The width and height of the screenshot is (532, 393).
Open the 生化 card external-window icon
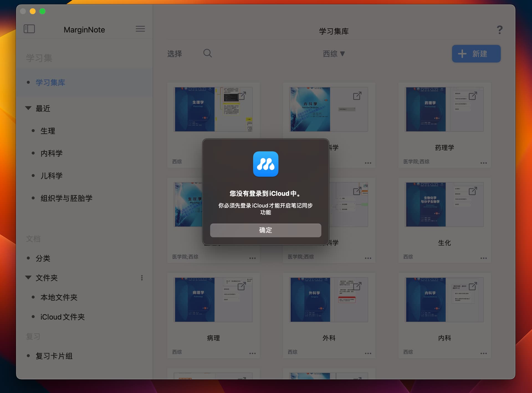[x=473, y=191]
